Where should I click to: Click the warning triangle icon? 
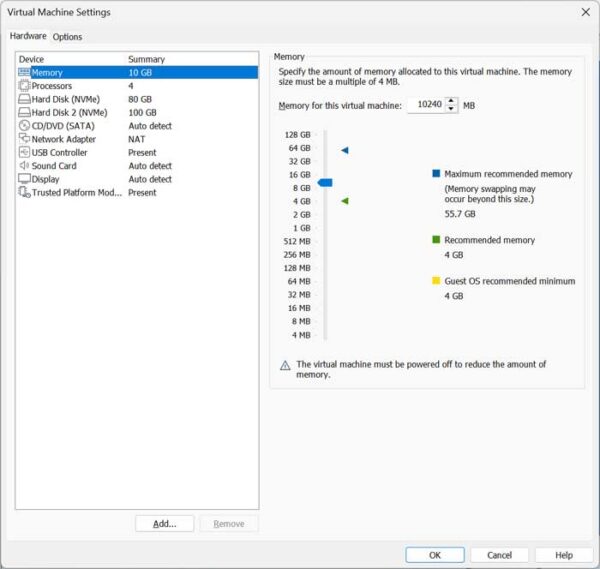click(285, 365)
